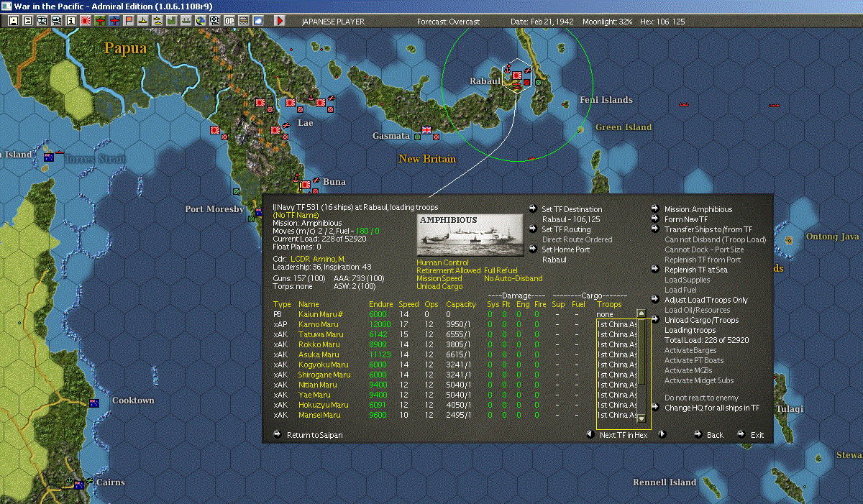Go to previous TF in hex arrow
863x504 pixels.
pos(590,434)
